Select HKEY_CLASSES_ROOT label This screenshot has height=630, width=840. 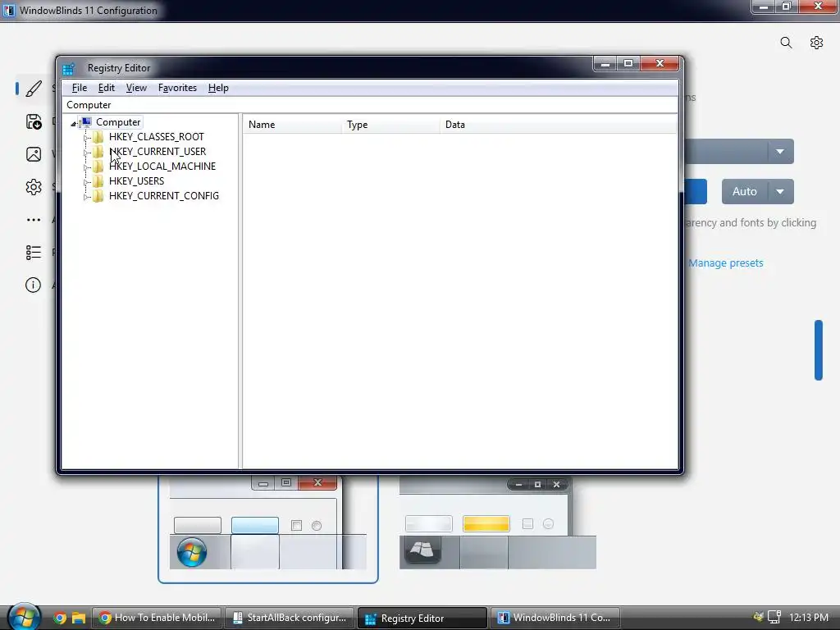[x=157, y=137]
